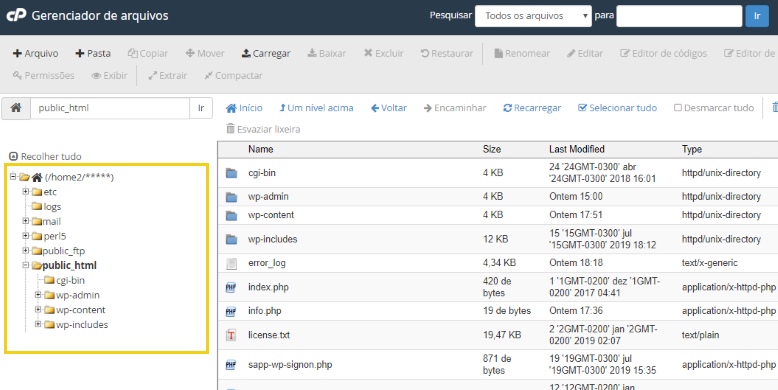
Task: Sort by the Type column header
Action: (692, 149)
